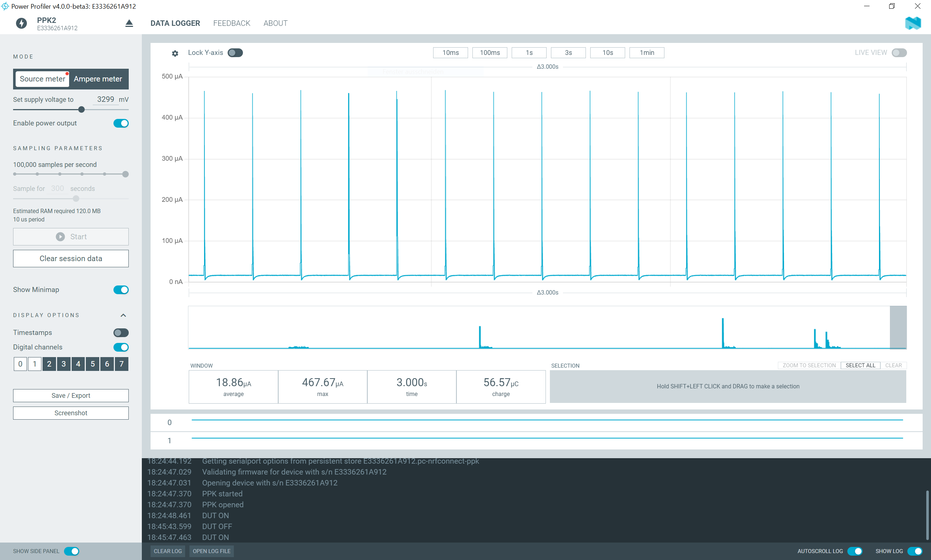Click the minimap window position handle

898,328
